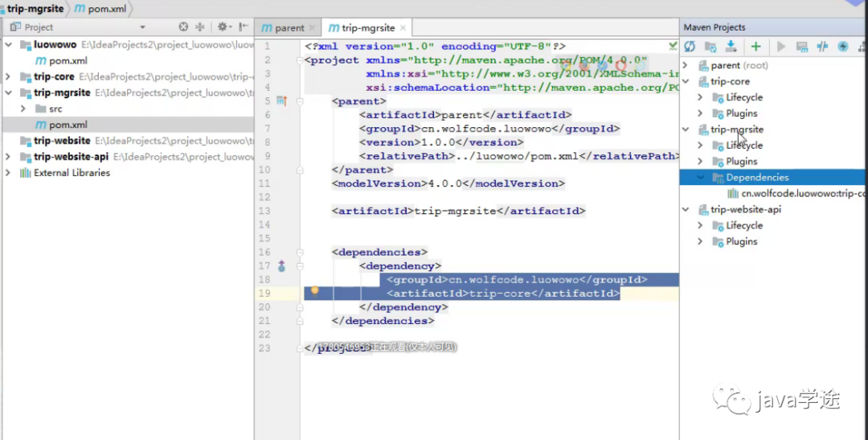Open Firefox browser preview icon in editor

[x=583, y=65]
